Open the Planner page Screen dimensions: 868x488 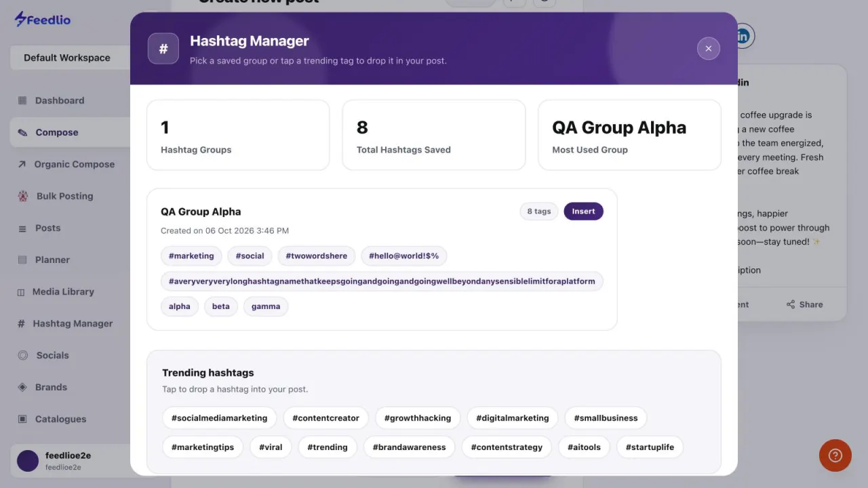pos(52,260)
